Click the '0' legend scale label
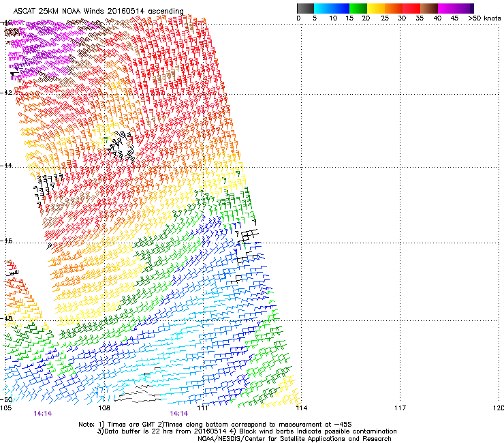This screenshot has height=443, width=504. pos(298,18)
